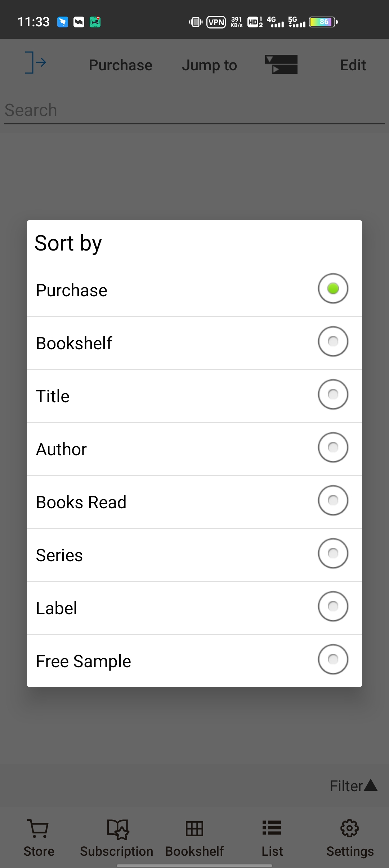Switch to Bookshelf grid icon
Image resolution: width=389 pixels, height=868 pixels.
[x=194, y=828]
